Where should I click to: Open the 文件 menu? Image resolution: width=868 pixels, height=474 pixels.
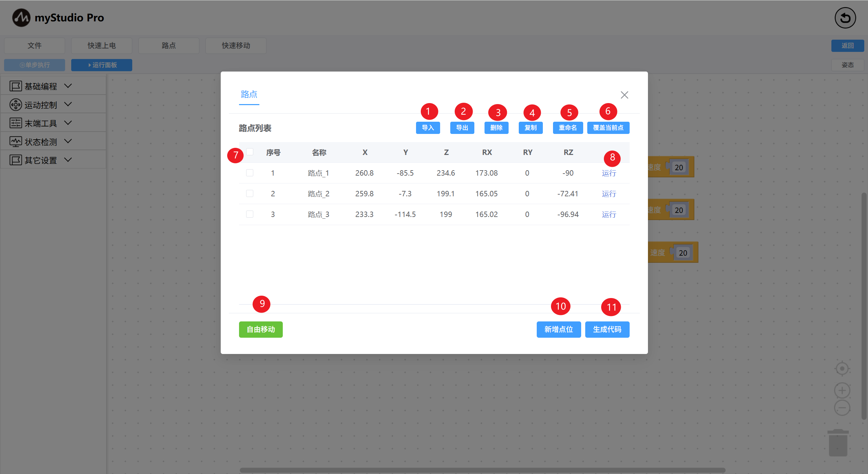tap(35, 45)
